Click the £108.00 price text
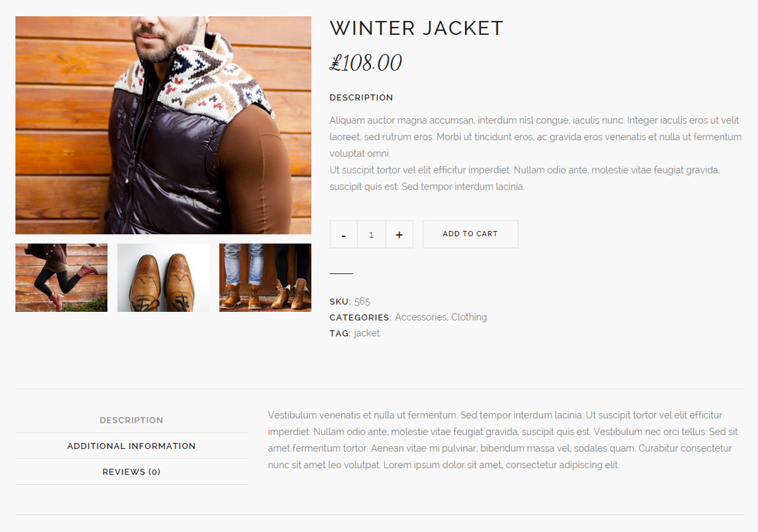This screenshot has width=758, height=532. point(366,63)
